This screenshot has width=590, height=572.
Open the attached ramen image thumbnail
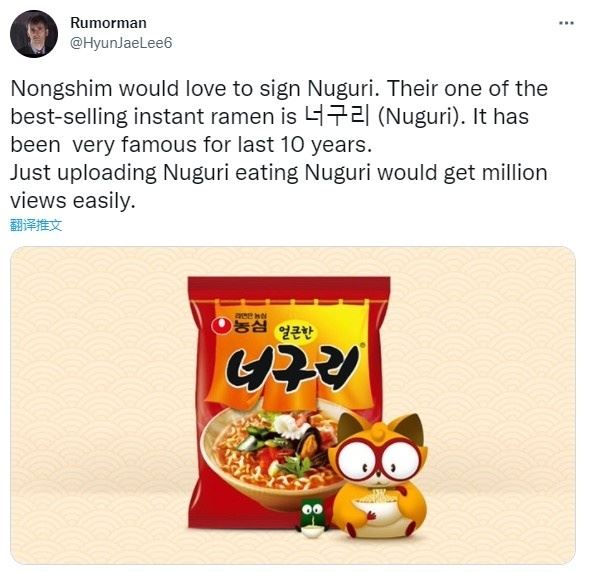click(x=293, y=405)
